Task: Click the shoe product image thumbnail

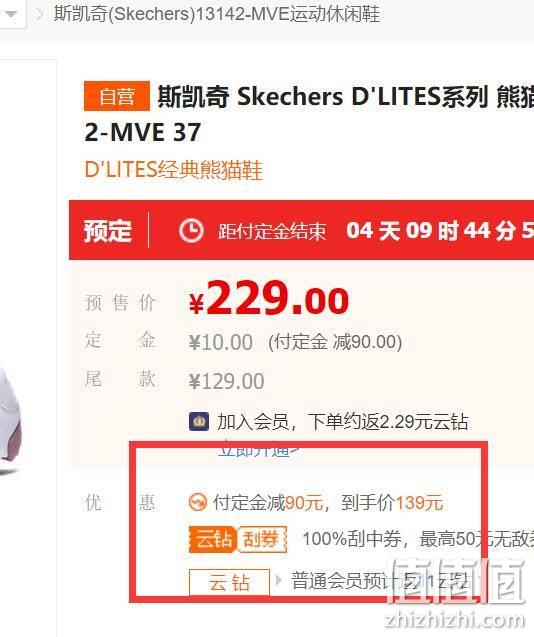Action: (10, 420)
